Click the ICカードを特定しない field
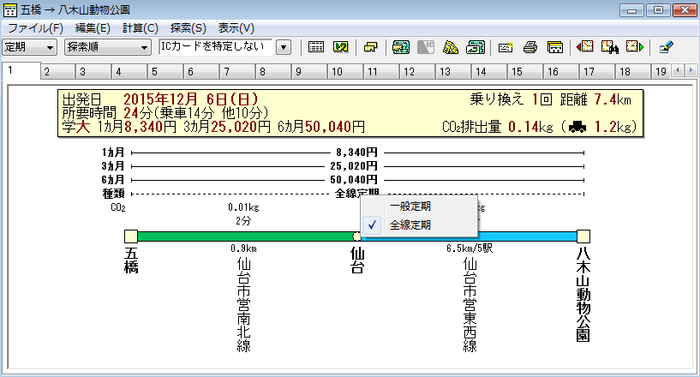The height and width of the screenshot is (377, 700). (x=216, y=47)
